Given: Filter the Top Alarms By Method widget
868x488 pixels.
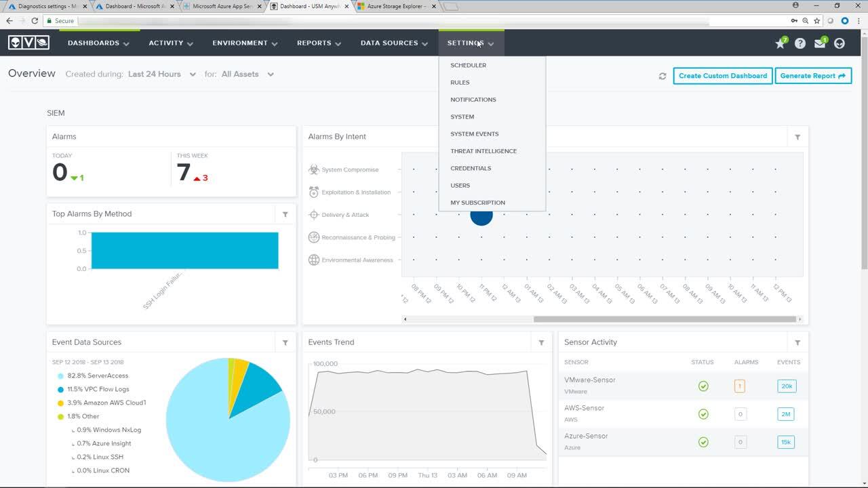Looking at the screenshot, I should pyautogui.click(x=285, y=214).
